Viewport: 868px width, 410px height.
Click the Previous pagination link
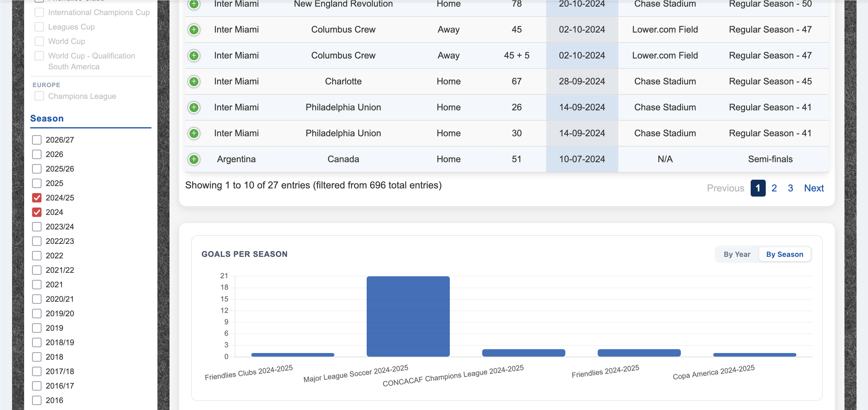725,188
